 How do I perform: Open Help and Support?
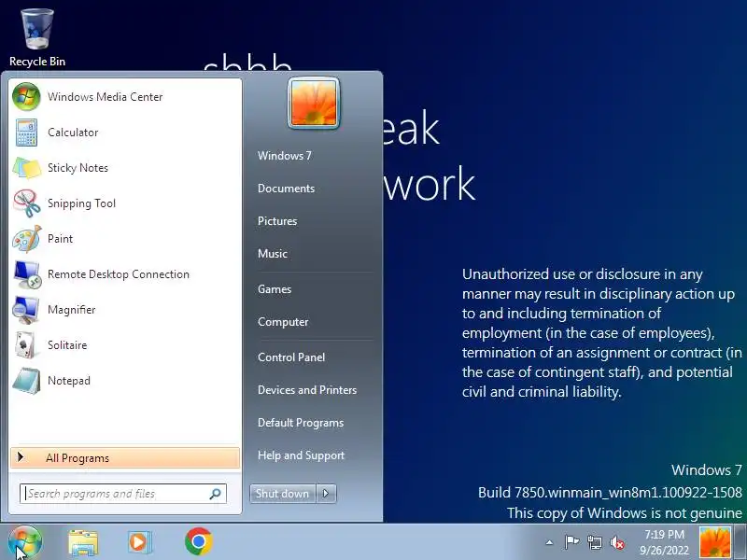click(x=301, y=455)
